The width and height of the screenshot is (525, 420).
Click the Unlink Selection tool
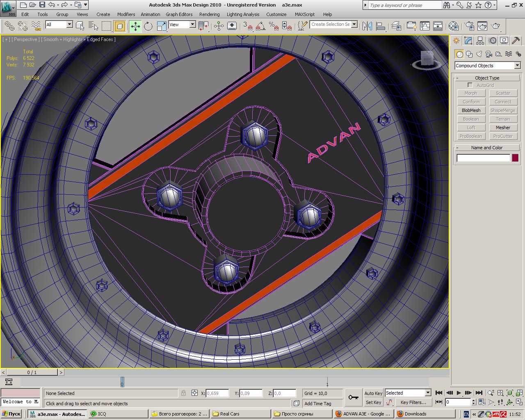click(23, 26)
